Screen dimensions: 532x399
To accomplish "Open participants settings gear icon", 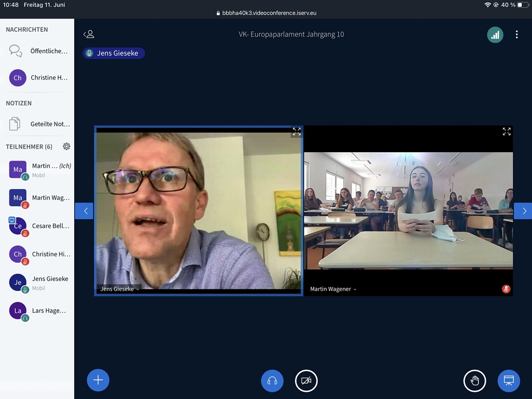I will coord(66,147).
